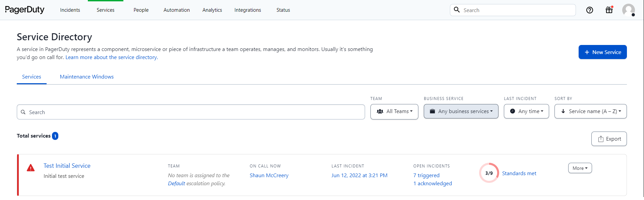644x200 pixels.
Task: Open the Default escalation policy link
Action: (x=176, y=184)
